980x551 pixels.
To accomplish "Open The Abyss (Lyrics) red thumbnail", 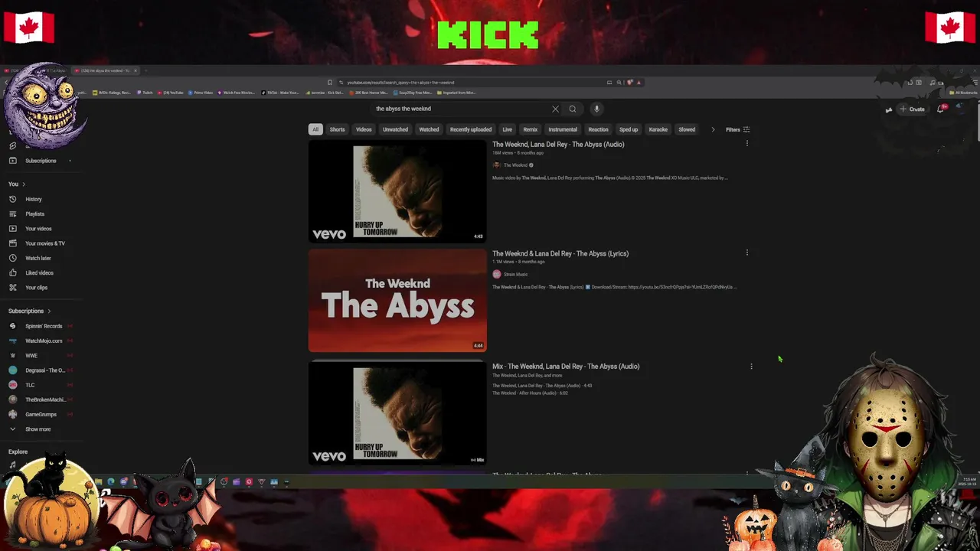I will 397,300.
